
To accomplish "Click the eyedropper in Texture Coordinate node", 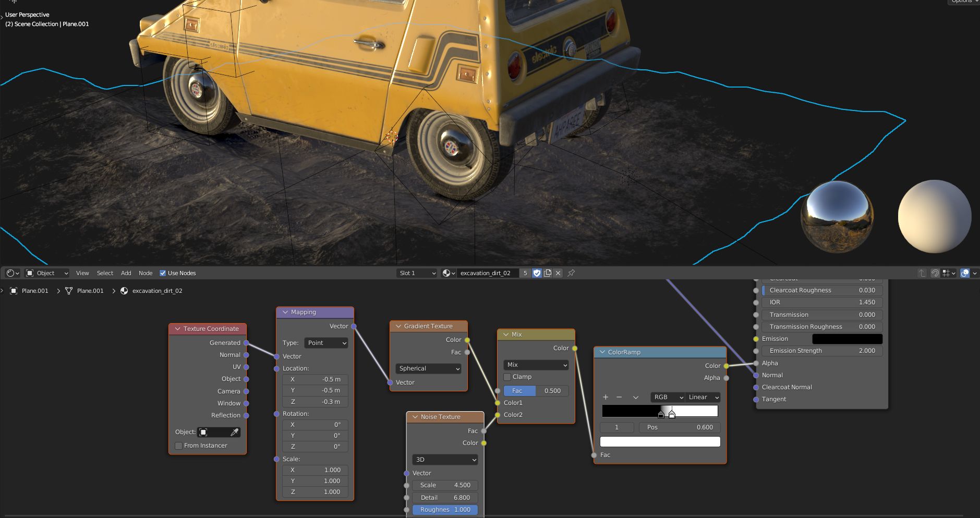I will (234, 432).
